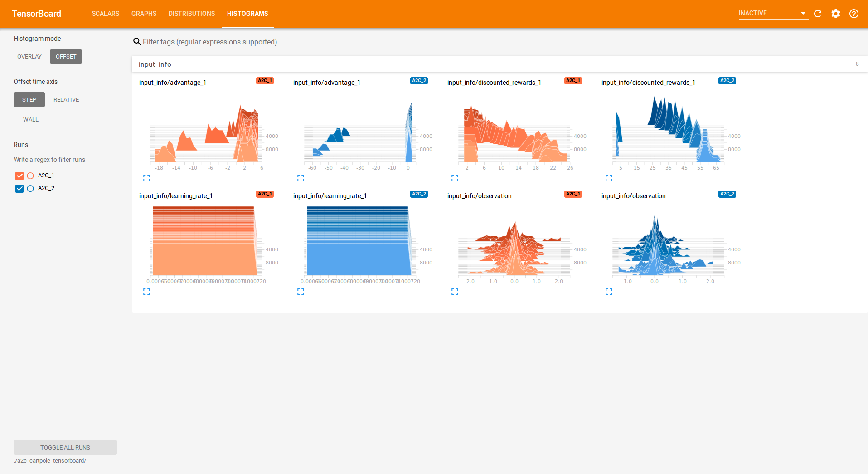Select WALL as the offset time axis
Screen dimensions: 868x474
coord(30,119)
